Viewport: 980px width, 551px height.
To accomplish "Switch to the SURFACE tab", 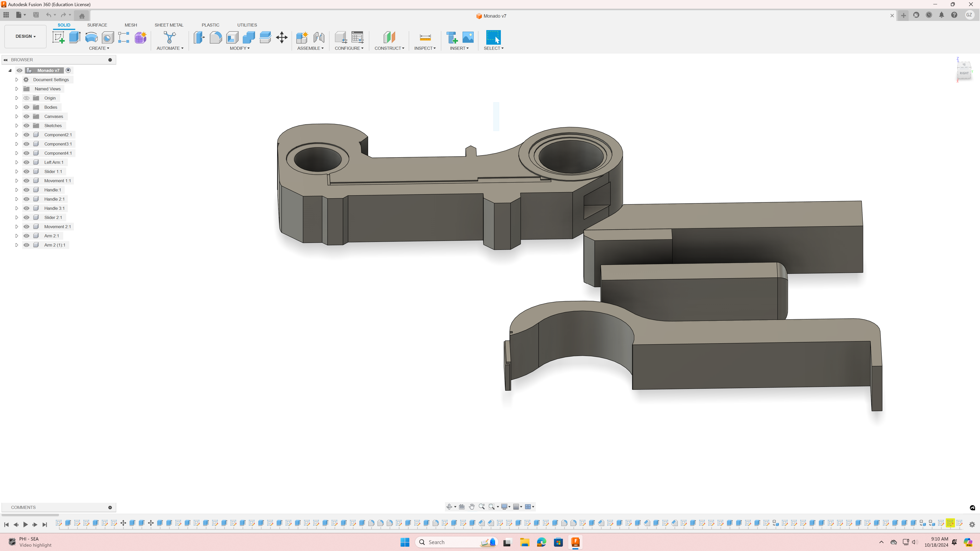I will pos(97,25).
